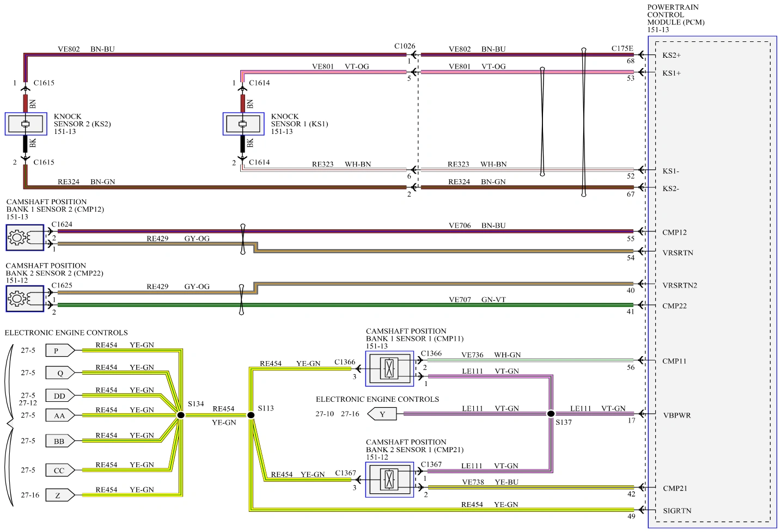Click the CMP11 camshaft position sensor symbol
The height and width of the screenshot is (532, 781).
[x=389, y=369]
